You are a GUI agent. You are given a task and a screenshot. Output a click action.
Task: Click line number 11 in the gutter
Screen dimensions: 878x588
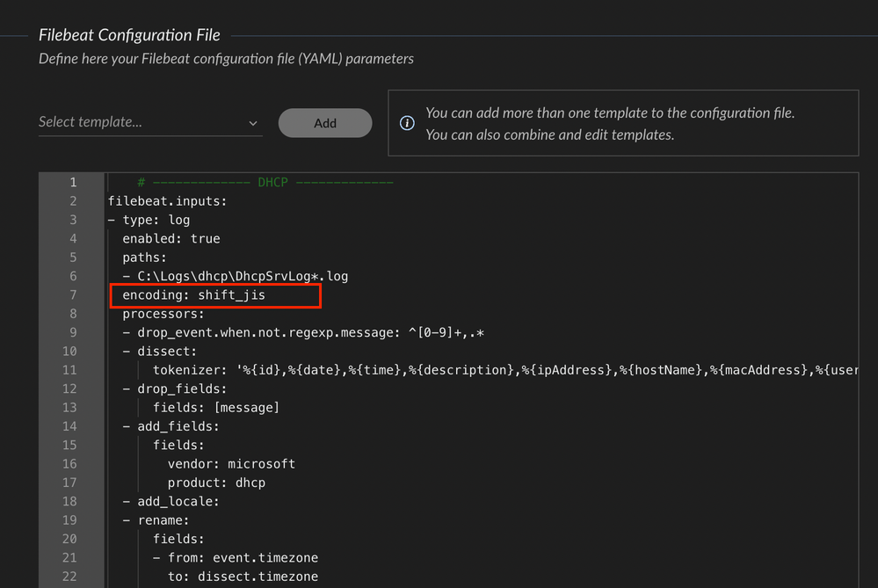point(69,370)
